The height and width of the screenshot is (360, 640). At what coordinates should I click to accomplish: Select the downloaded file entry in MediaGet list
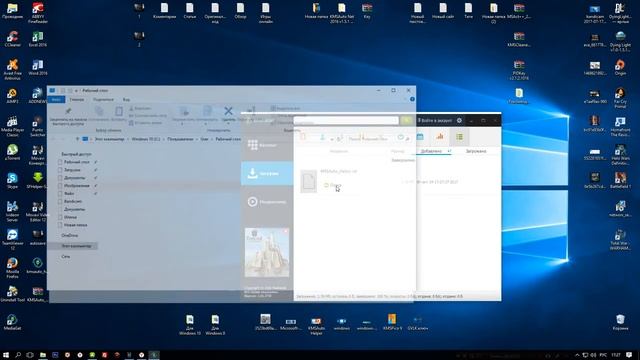[x=396, y=181]
